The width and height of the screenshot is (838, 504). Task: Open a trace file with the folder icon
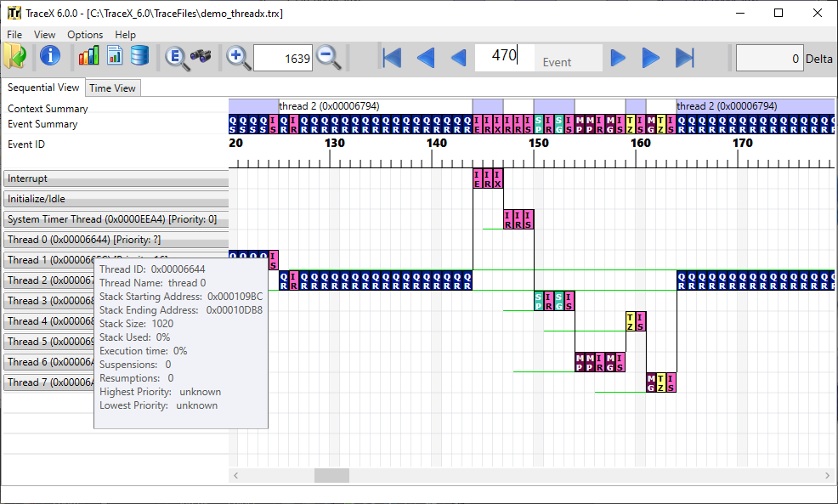pos(15,57)
